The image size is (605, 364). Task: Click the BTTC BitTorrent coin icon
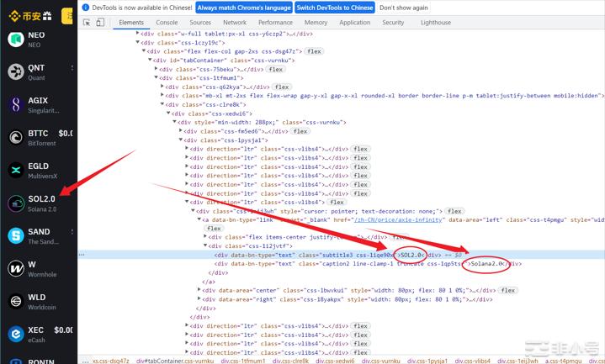[16, 138]
